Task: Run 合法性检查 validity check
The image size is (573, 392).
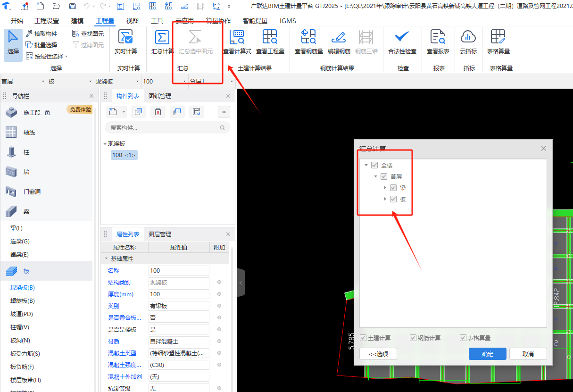Action: pos(402,42)
